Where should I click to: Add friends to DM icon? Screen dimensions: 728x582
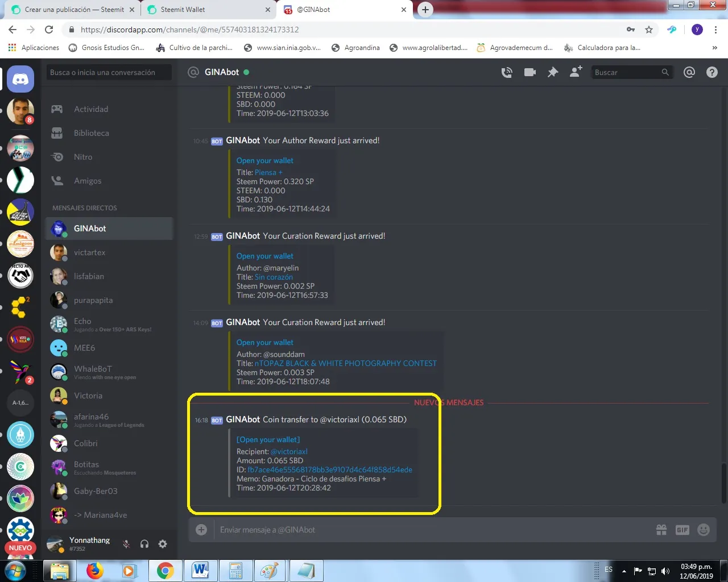tap(576, 72)
